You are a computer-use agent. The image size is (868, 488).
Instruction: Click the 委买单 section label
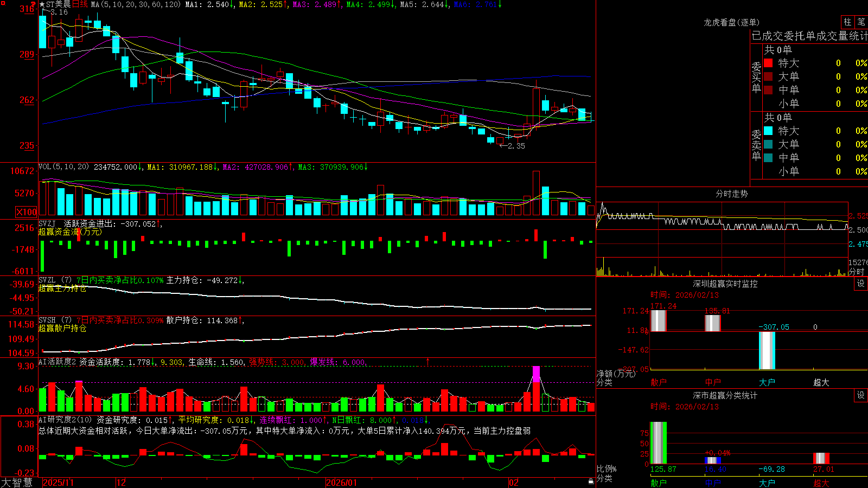[x=756, y=77]
